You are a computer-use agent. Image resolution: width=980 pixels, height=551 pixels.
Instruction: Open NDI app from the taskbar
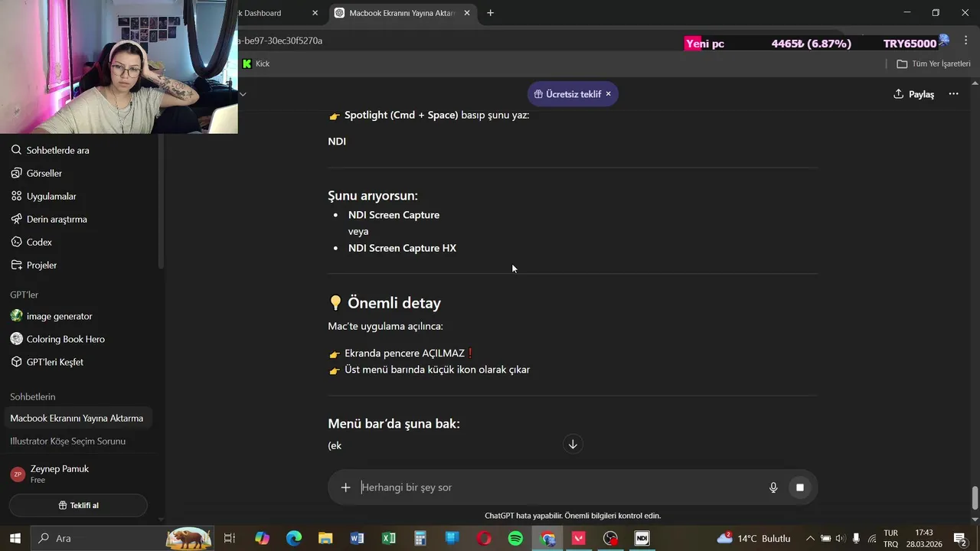pos(642,538)
